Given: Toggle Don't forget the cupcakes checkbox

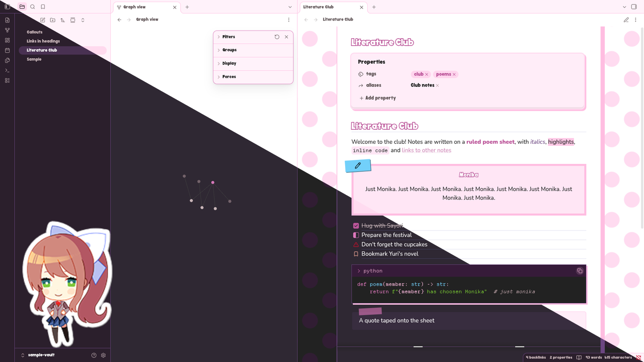Looking at the screenshot, I should click(x=356, y=244).
